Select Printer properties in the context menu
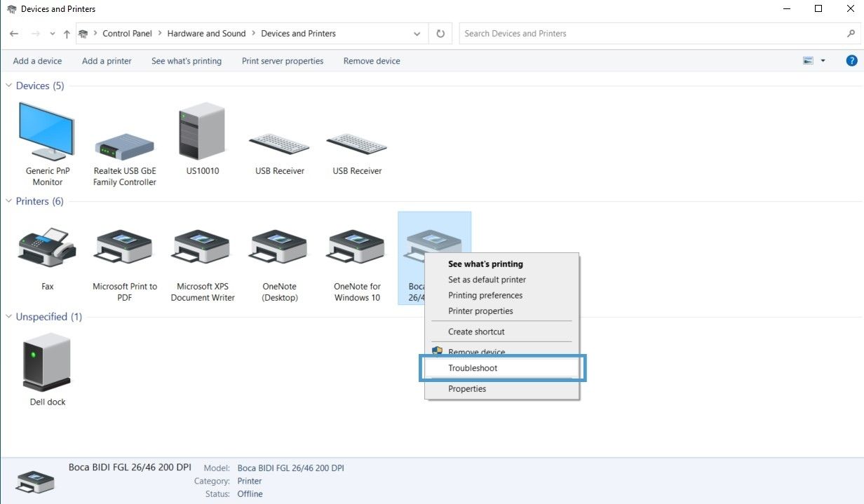The width and height of the screenshot is (864, 504). tap(480, 311)
